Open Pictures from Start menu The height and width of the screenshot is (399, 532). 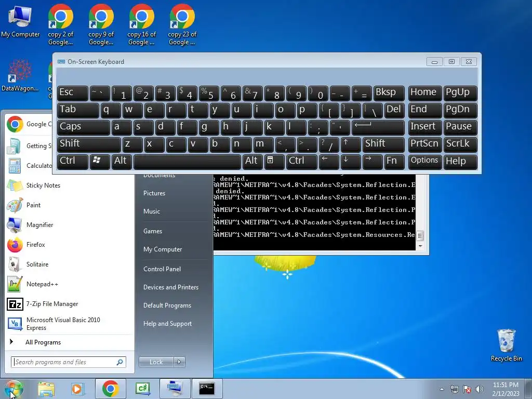[x=154, y=193]
